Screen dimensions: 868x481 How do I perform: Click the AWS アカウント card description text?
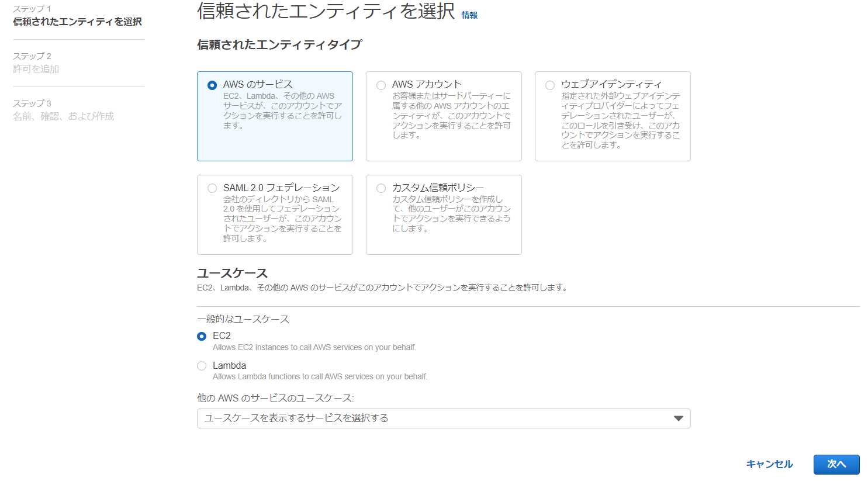451,115
